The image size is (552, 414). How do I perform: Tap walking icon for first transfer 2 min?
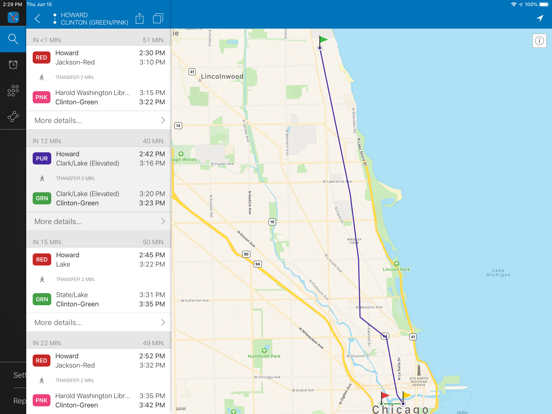42,77
